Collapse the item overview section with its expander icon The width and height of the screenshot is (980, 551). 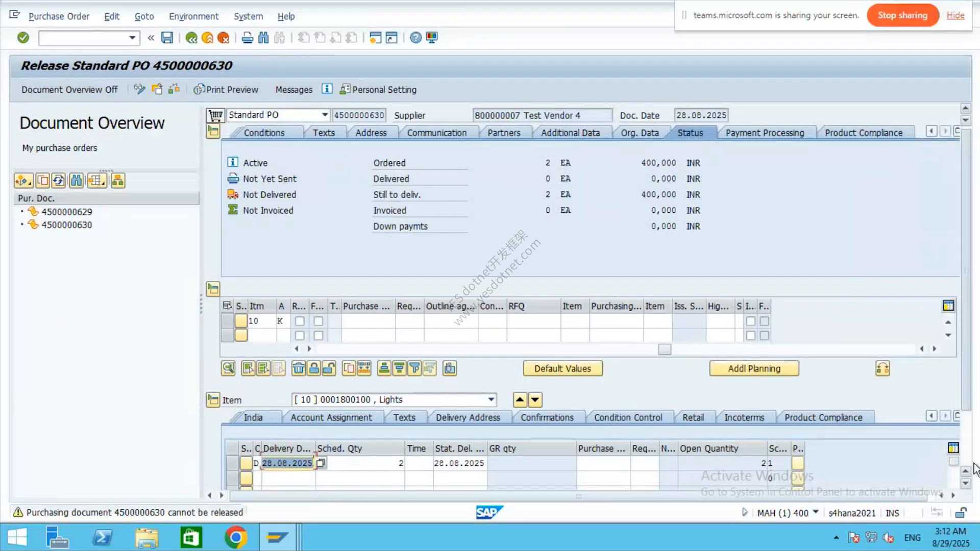pos(213,289)
